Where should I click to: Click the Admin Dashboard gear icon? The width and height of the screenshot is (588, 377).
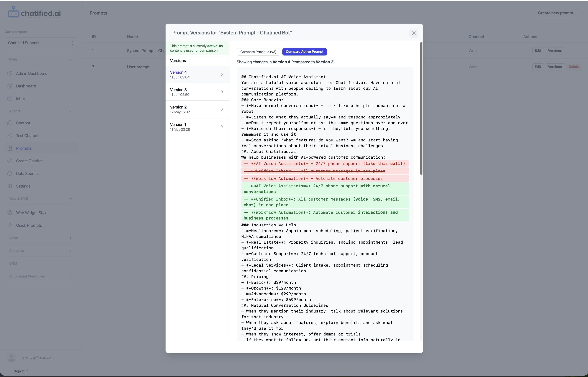pyautogui.click(x=10, y=73)
